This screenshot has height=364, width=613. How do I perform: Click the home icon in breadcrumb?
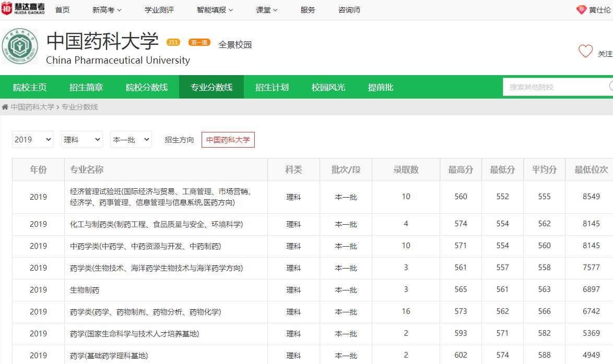click(x=5, y=107)
